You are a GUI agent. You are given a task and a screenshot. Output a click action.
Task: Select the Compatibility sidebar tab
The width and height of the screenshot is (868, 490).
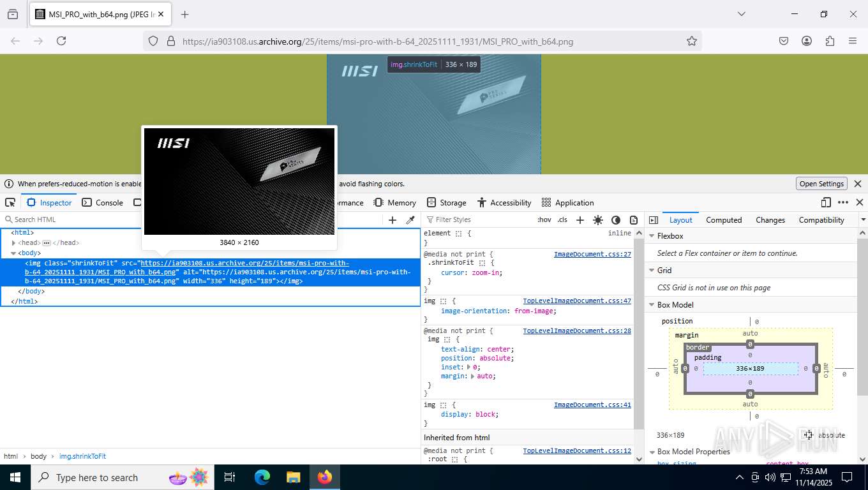click(821, 219)
